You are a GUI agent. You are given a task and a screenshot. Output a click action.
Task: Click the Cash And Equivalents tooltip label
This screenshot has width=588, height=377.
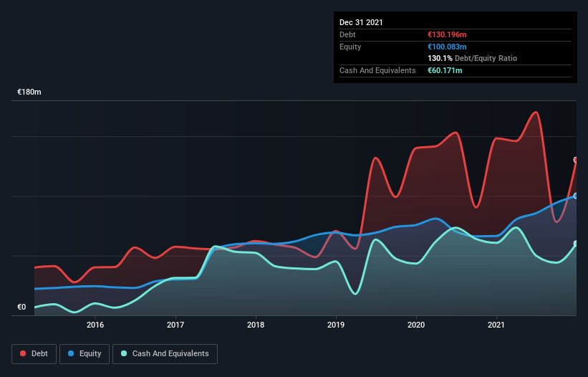pos(377,70)
